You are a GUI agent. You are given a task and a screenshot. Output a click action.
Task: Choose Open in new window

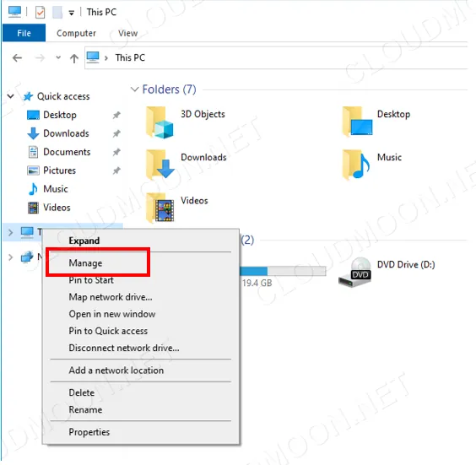pyautogui.click(x=112, y=314)
